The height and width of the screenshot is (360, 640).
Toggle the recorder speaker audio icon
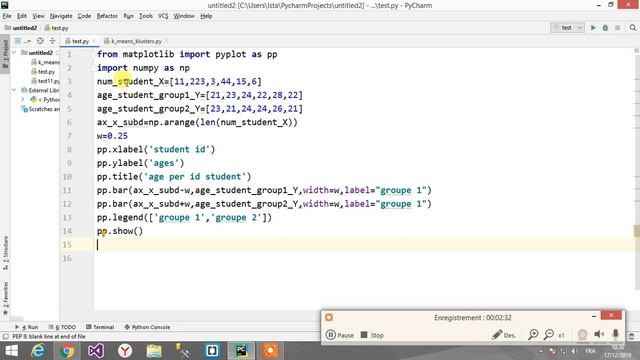click(x=599, y=334)
